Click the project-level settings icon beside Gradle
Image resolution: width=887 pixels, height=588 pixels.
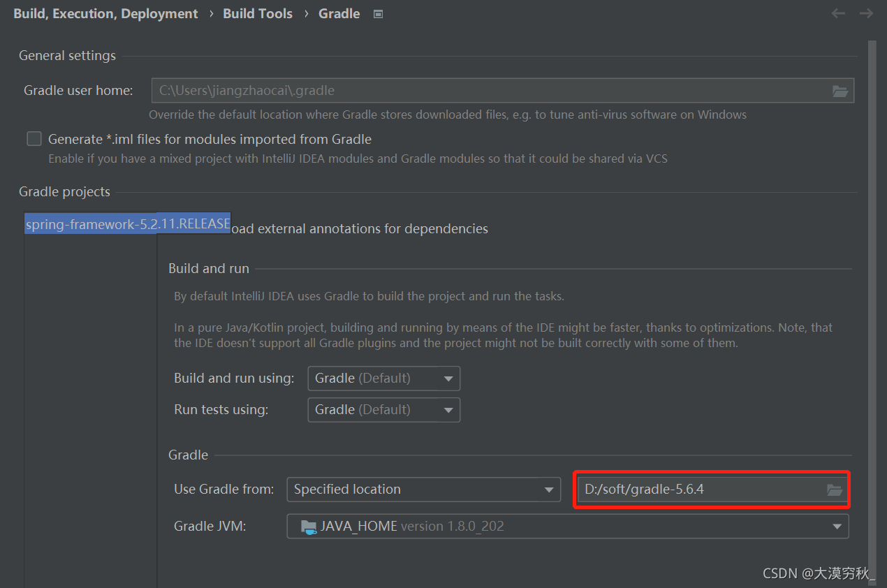point(378,14)
